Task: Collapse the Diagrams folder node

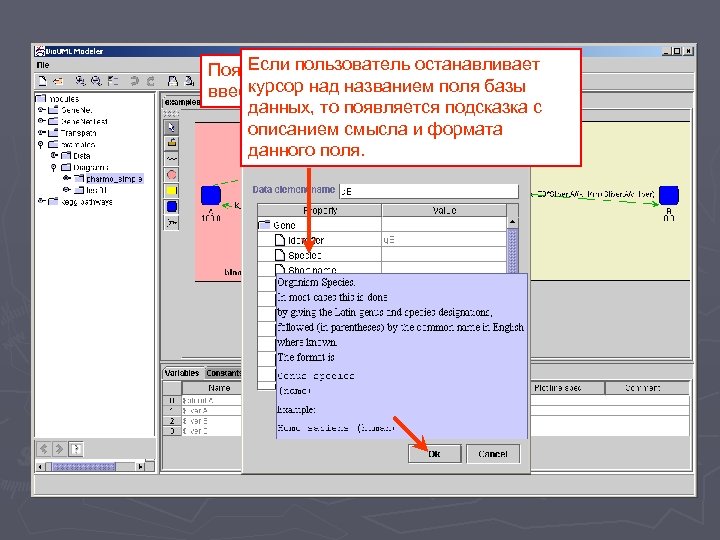Action: (x=54, y=167)
